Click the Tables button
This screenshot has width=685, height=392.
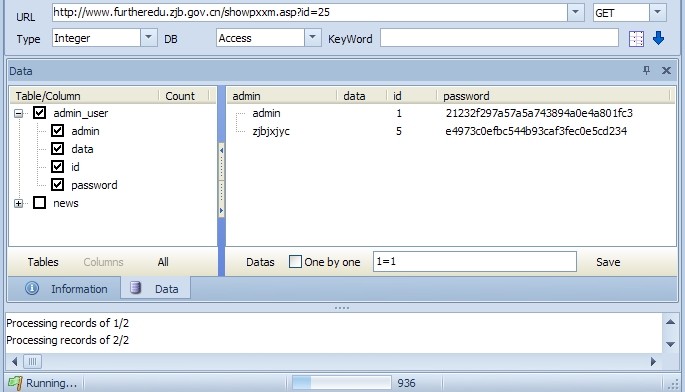click(x=43, y=262)
